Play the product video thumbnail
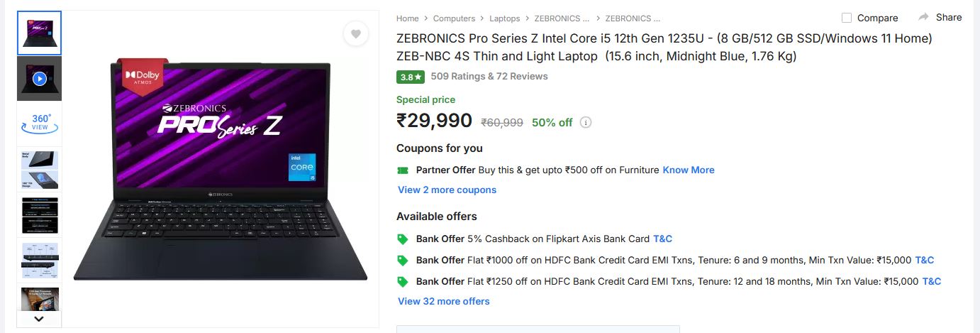 (x=40, y=78)
